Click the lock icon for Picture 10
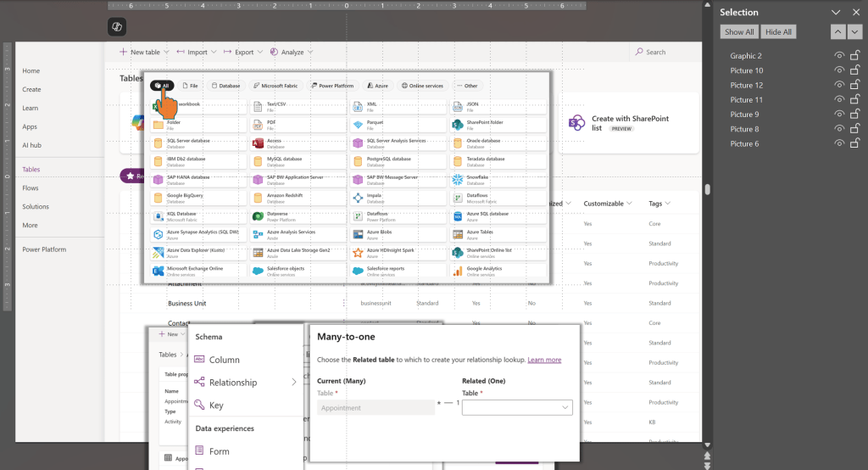This screenshot has width=868, height=470. click(x=855, y=70)
